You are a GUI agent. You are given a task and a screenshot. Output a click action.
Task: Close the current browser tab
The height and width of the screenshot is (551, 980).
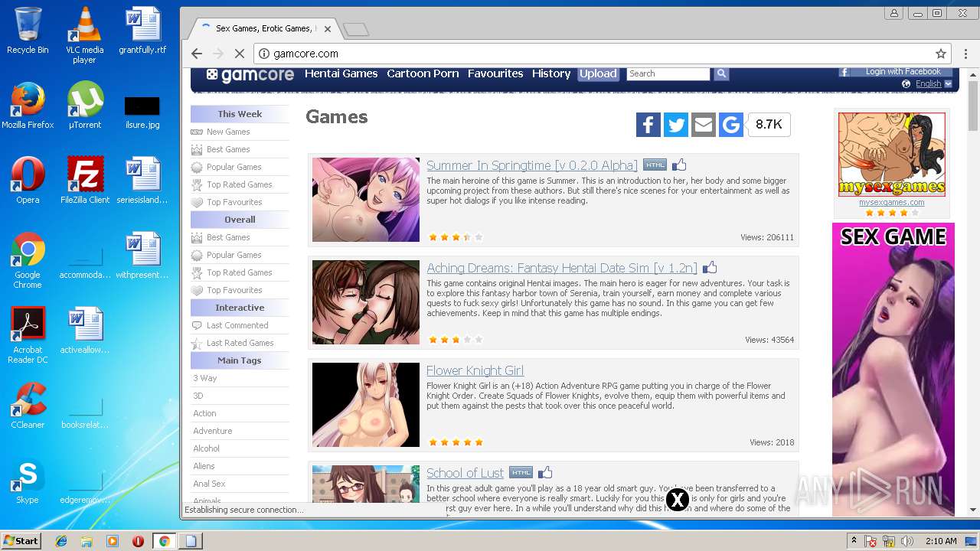click(328, 29)
